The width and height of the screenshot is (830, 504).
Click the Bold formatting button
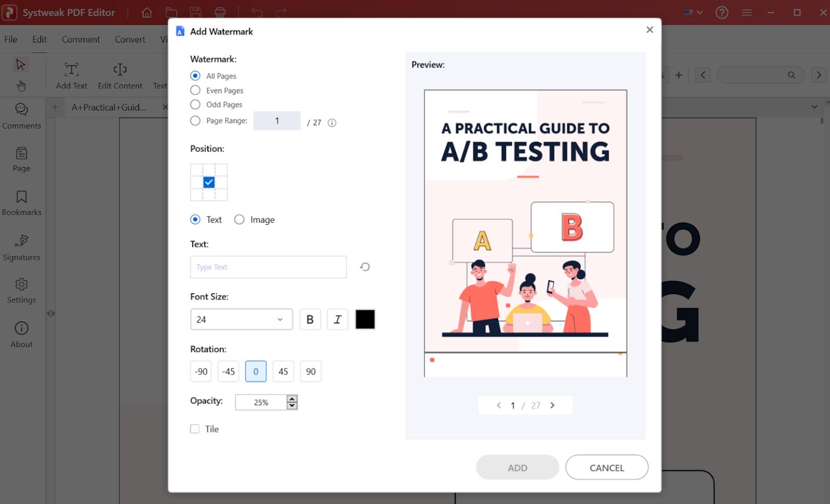point(310,319)
